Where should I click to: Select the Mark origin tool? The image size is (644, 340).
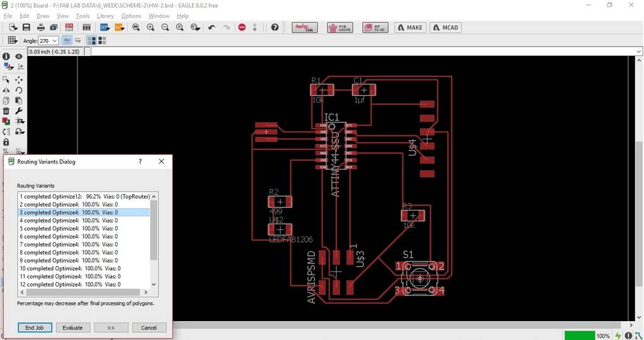pos(20,66)
